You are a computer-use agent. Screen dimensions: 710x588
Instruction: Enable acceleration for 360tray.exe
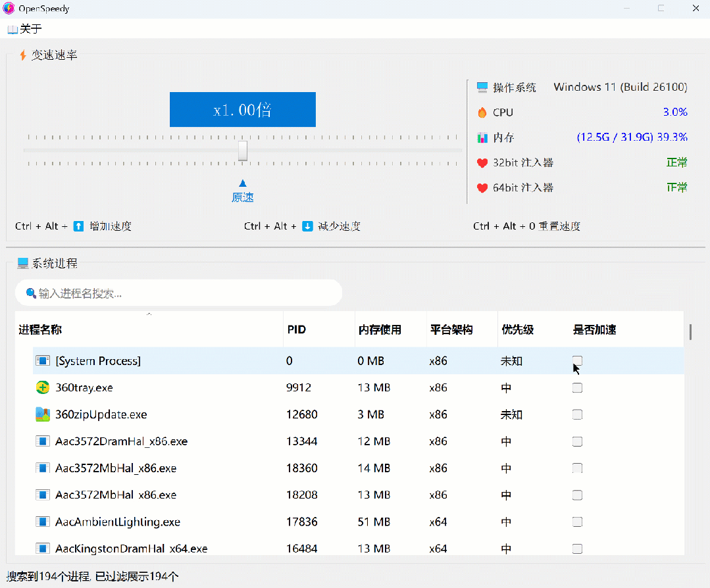click(577, 387)
